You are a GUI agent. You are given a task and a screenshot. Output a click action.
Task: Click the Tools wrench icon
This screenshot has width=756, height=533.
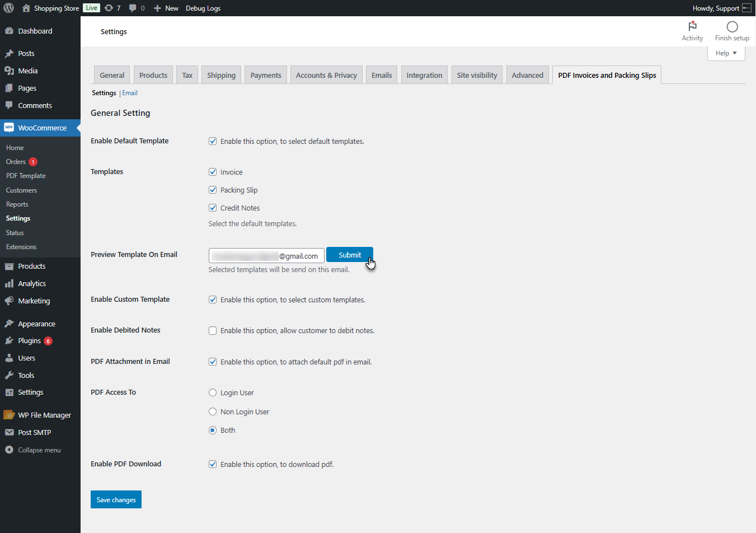coord(9,375)
